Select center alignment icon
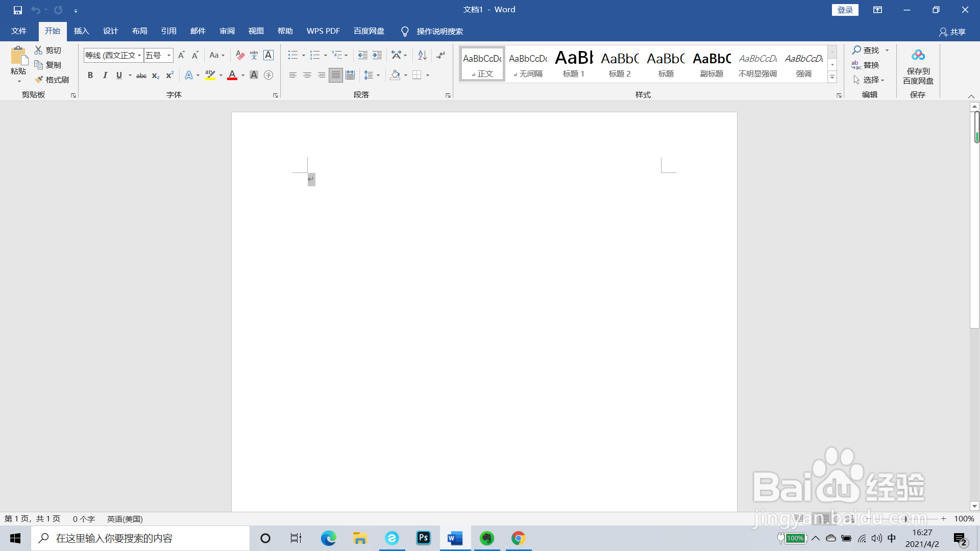 [x=307, y=76]
